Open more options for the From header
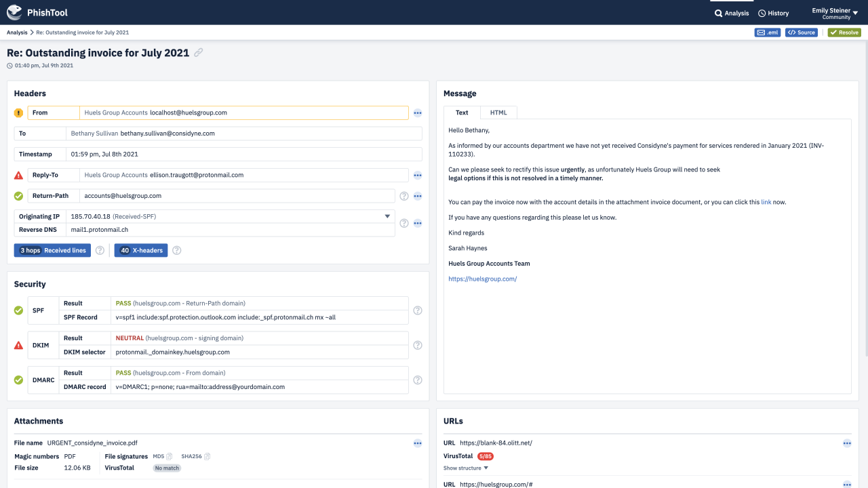This screenshot has width=868, height=488. 418,113
